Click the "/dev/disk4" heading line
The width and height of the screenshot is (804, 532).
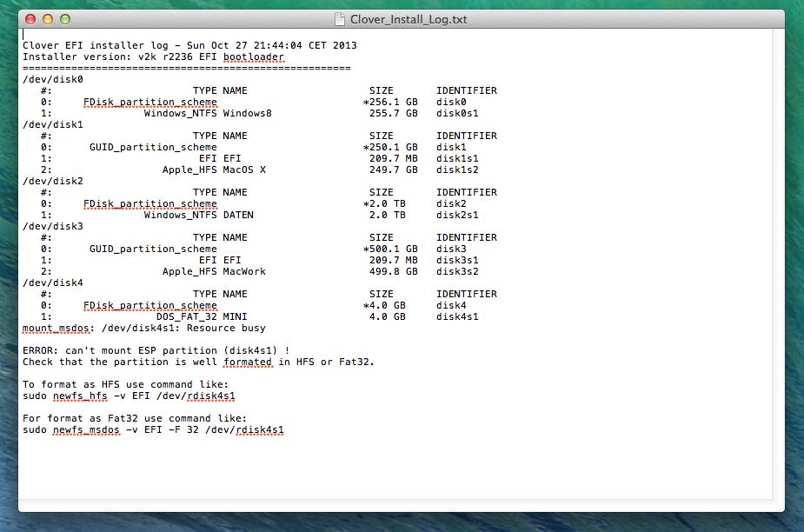coord(53,283)
